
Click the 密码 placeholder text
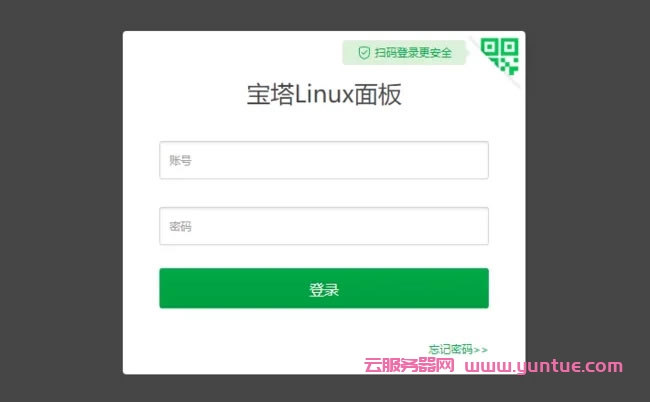pos(180,226)
